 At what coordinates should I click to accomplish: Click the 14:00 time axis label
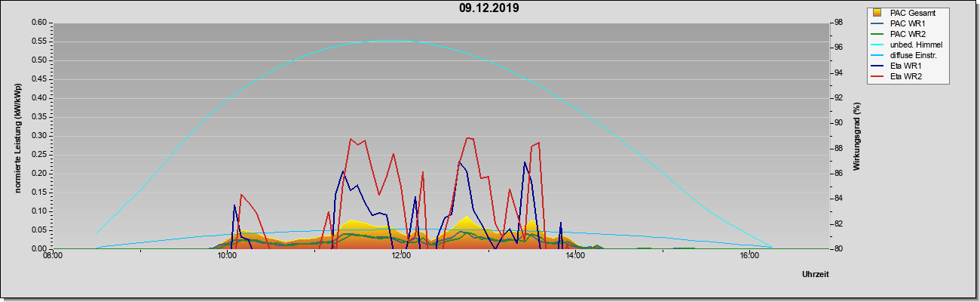point(575,257)
